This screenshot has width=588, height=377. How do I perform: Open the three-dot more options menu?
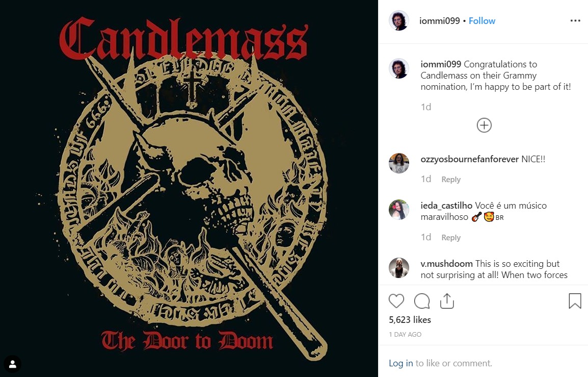[x=575, y=20]
